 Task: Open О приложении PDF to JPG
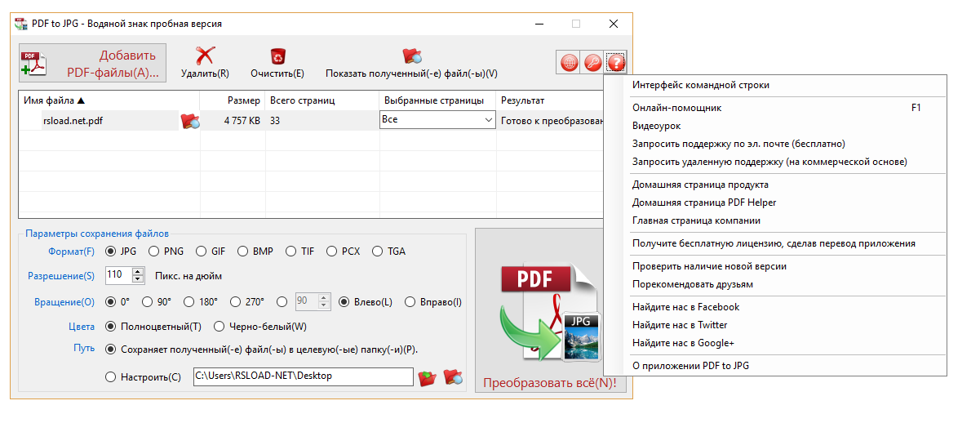click(x=775, y=366)
